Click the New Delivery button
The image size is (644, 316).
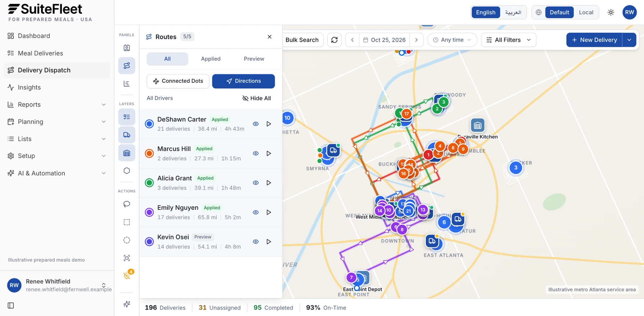click(x=594, y=40)
